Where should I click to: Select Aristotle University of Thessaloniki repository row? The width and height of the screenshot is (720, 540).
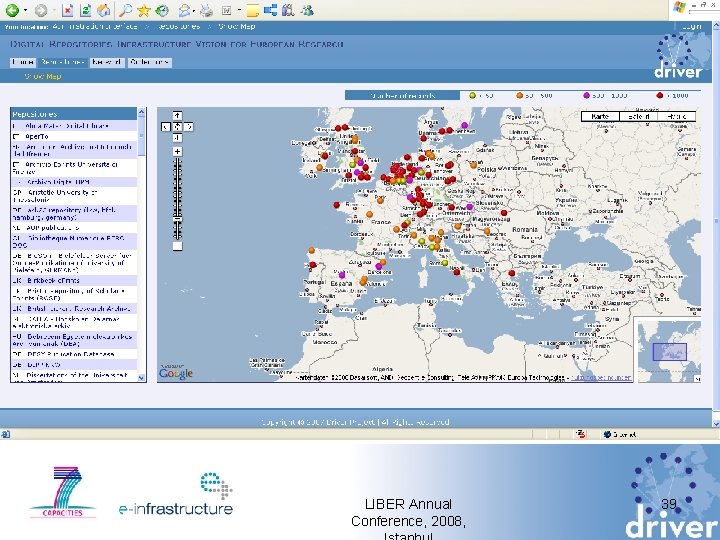coord(74,196)
